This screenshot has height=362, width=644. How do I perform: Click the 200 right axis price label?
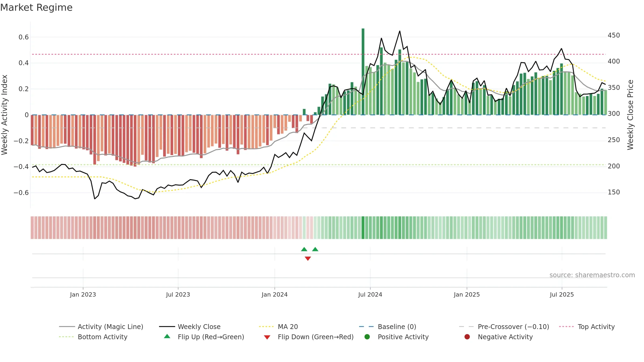coord(614,166)
